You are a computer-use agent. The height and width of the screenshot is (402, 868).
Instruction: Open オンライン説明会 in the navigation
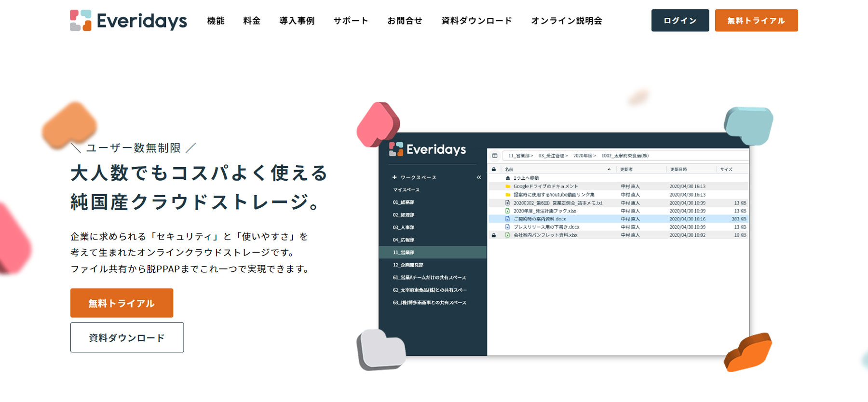tap(567, 21)
